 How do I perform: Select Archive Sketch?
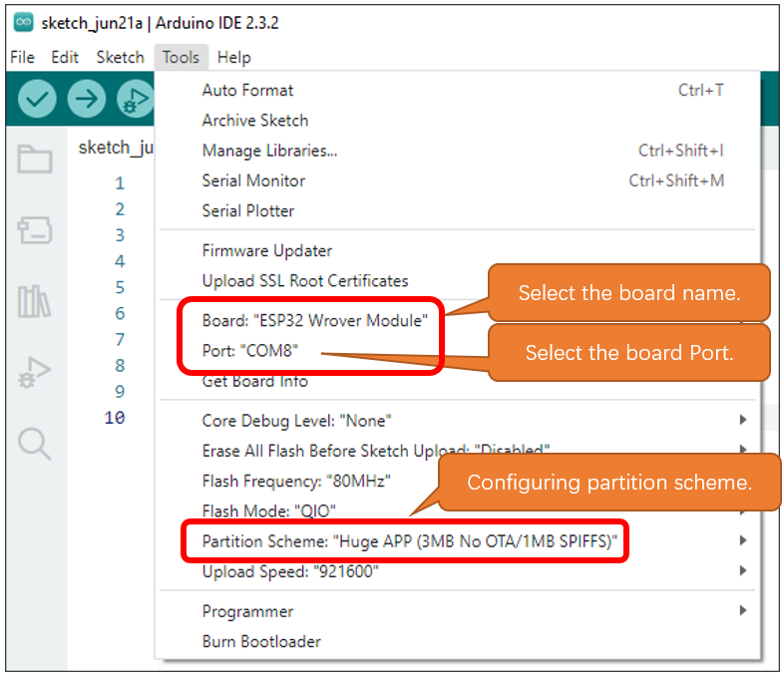point(458,121)
